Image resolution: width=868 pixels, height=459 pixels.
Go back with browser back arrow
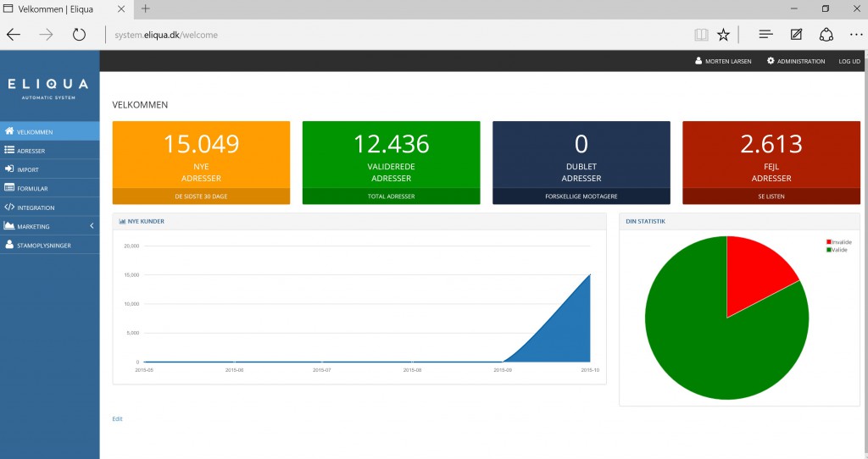pos(14,35)
